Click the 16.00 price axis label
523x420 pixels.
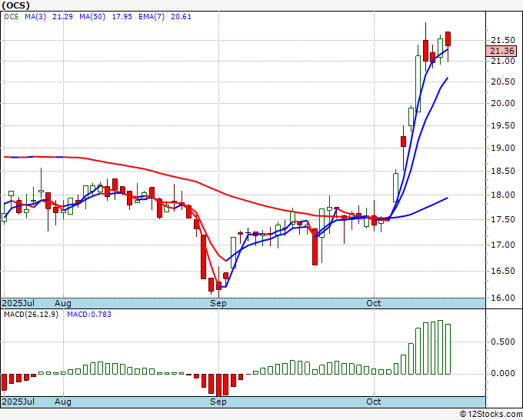(503, 298)
